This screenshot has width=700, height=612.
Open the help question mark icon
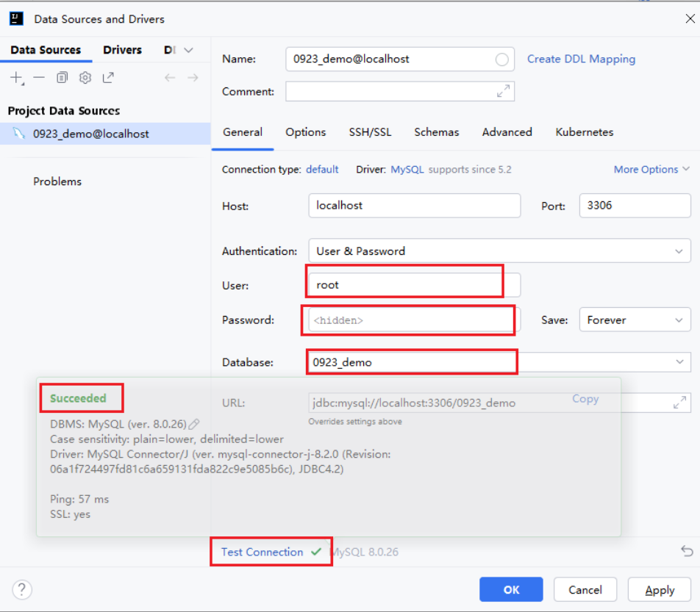tap(22, 589)
